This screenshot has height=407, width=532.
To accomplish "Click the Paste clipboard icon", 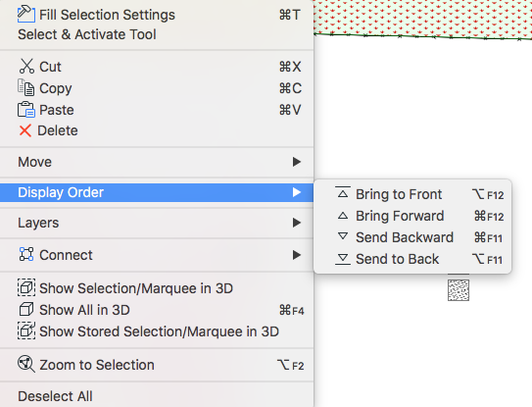I will pyautogui.click(x=26, y=110).
